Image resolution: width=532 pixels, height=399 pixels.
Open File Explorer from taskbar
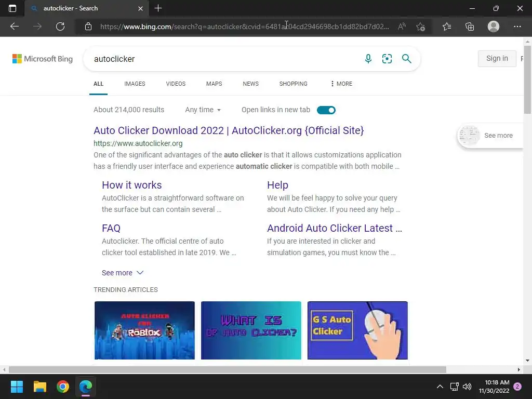click(x=39, y=387)
